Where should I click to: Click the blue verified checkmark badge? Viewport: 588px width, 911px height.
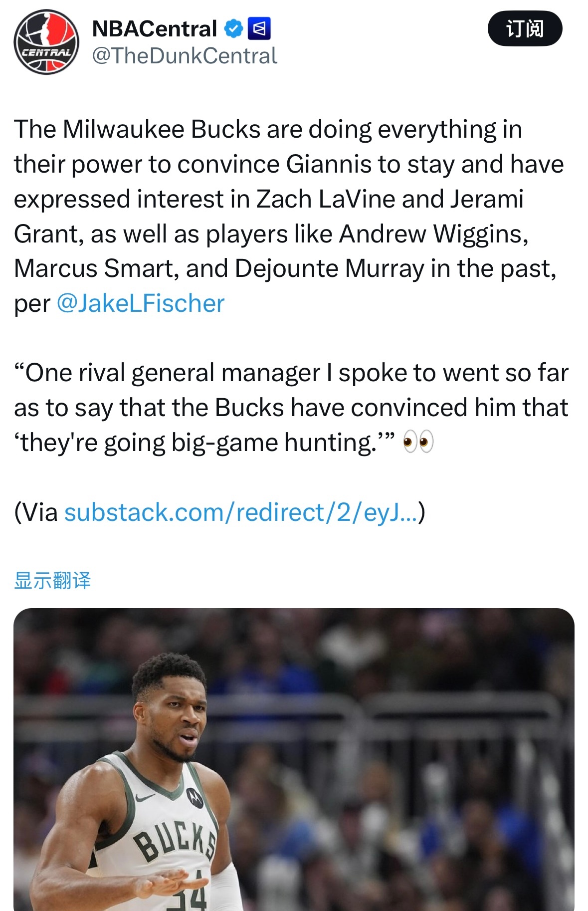tap(233, 28)
